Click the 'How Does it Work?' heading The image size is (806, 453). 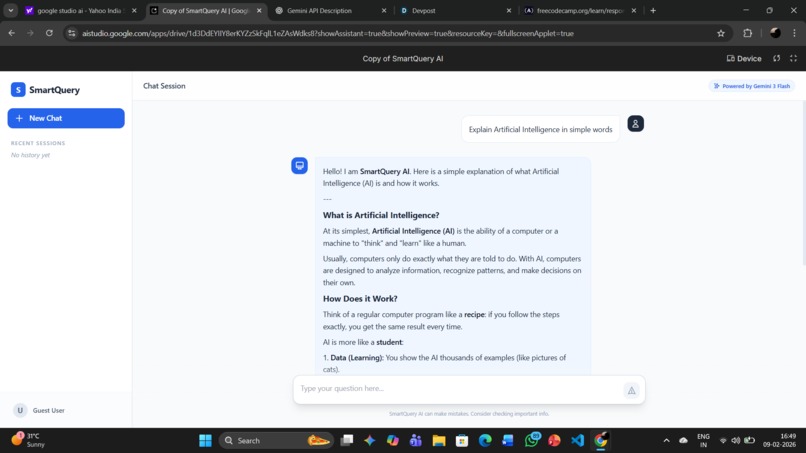pyautogui.click(x=360, y=298)
